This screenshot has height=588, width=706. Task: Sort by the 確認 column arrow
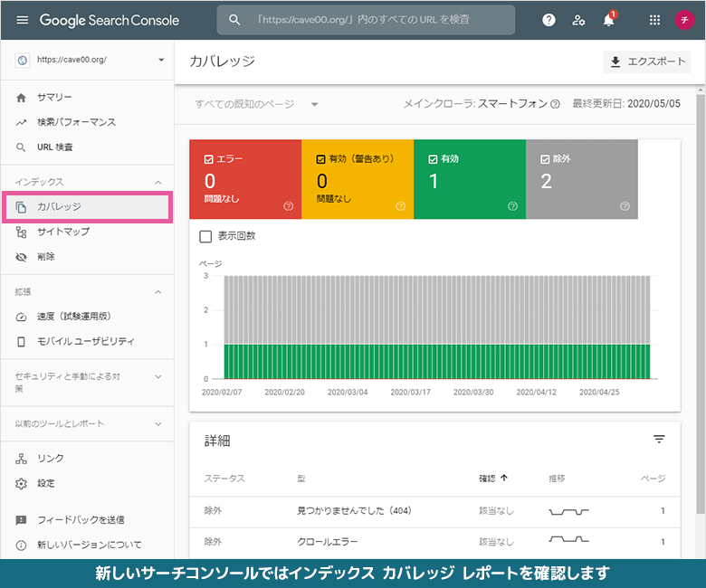click(x=504, y=479)
